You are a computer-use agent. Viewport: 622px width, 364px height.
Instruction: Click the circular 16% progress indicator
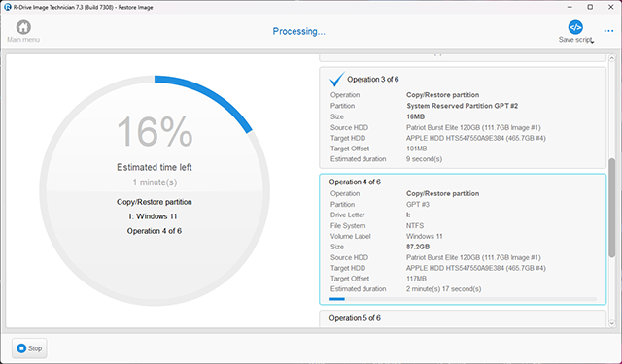(155, 190)
